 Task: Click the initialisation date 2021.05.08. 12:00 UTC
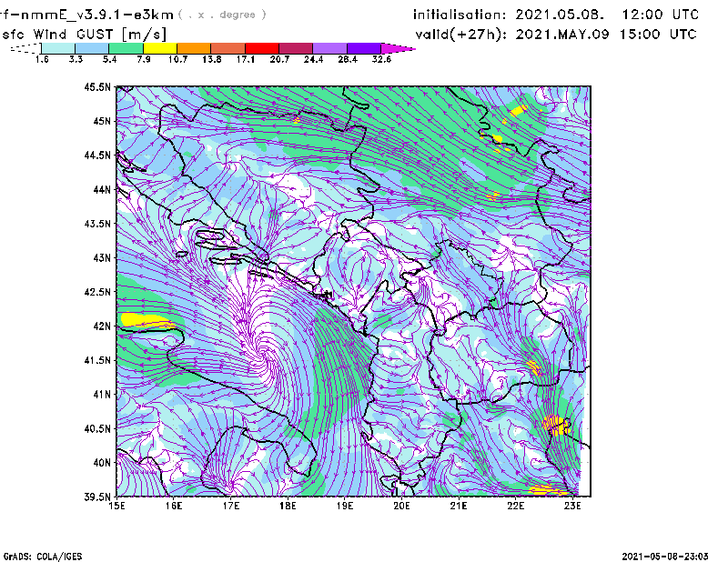click(x=607, y=15)
